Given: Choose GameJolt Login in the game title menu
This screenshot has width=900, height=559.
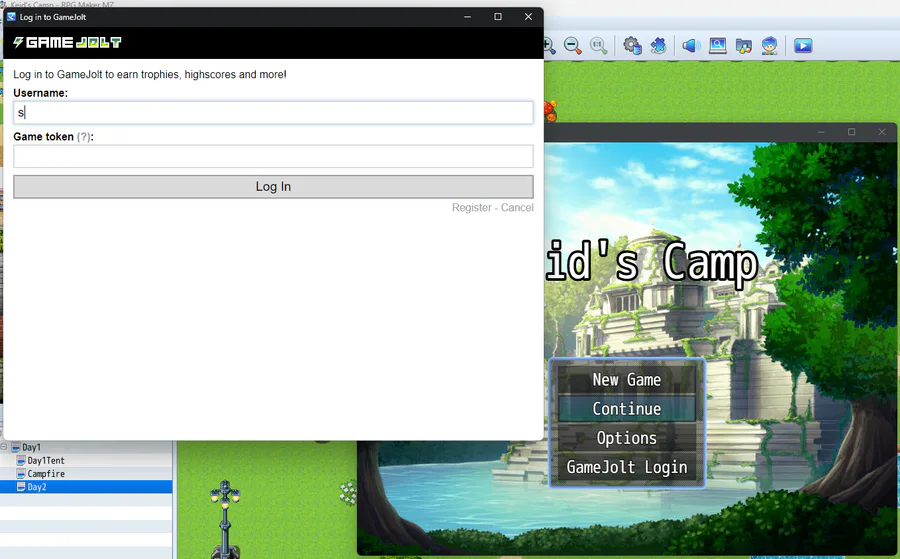Looking at the screenshot, I should coord(627,467).
